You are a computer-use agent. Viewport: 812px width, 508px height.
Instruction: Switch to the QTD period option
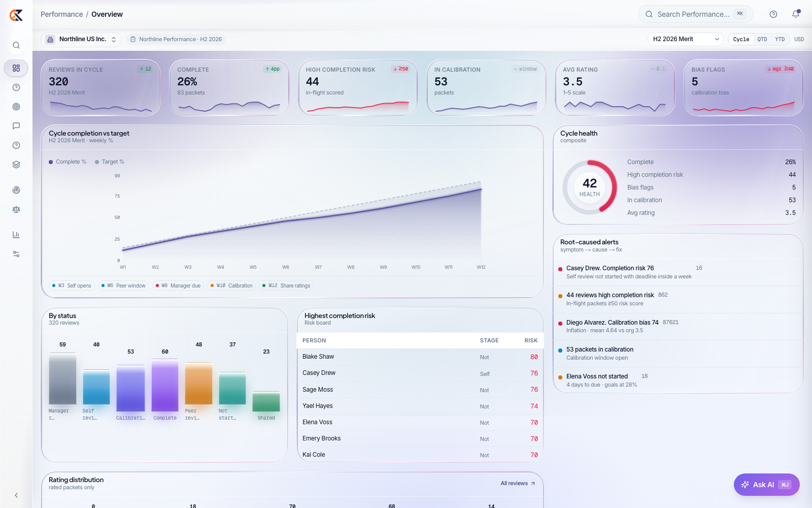[762, 39]
